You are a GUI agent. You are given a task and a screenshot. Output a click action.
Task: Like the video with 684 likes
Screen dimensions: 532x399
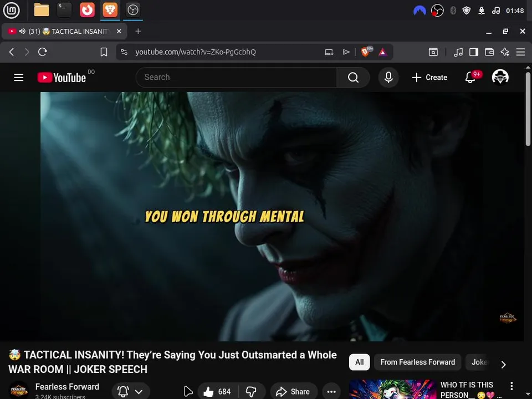point(217,392)
